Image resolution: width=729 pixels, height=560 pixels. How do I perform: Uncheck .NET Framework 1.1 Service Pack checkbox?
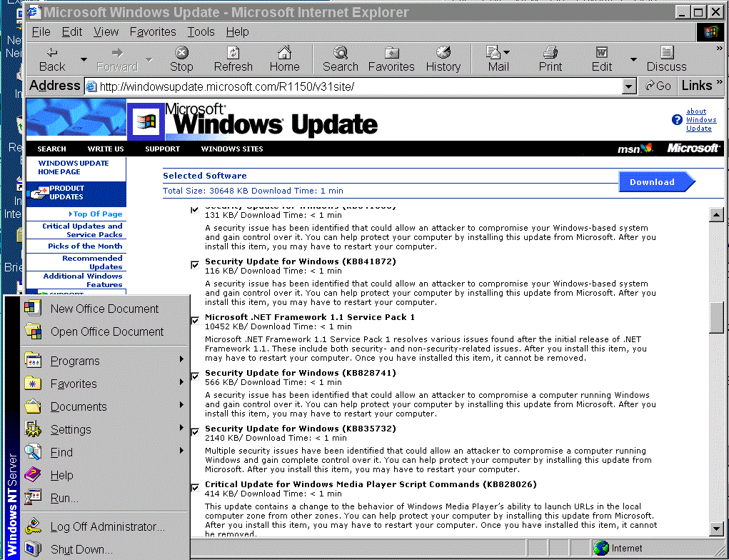tap(195, 321)
